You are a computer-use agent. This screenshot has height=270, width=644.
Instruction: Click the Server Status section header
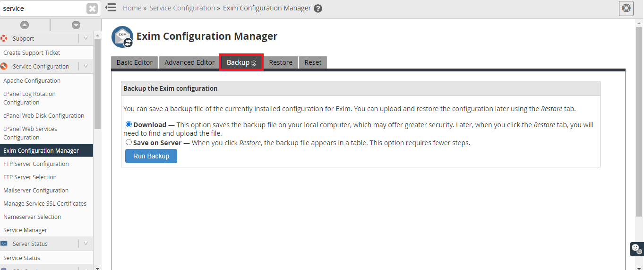(47, 244)
